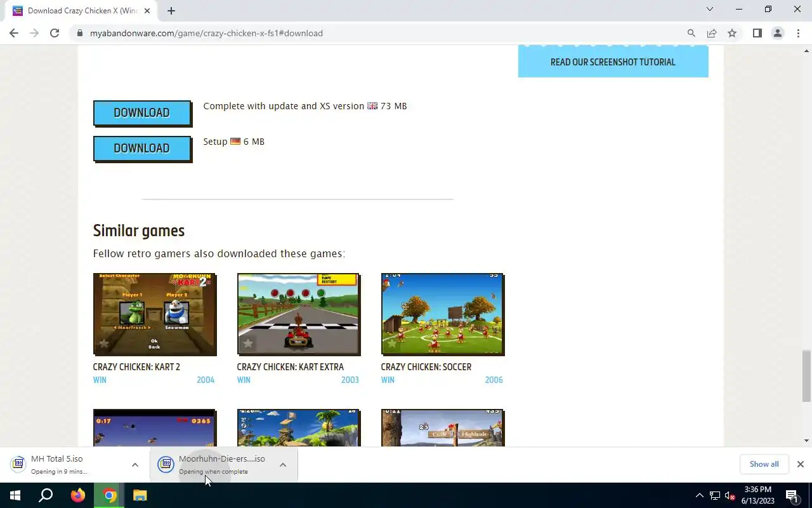812x508 pixels.
Task: Click WIN platform link under Soccer
Action: click(x=388, y=380)
